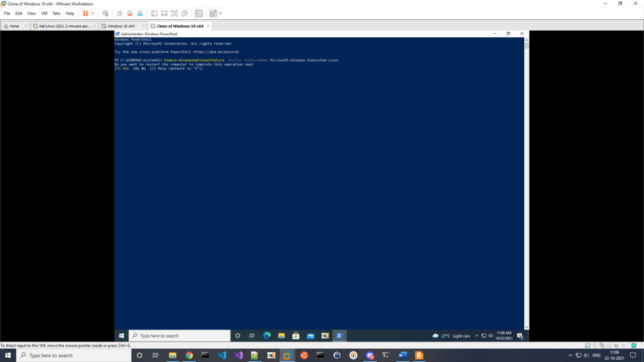
Task: Open host File Explorer taskbar icon
Action: 173,355
